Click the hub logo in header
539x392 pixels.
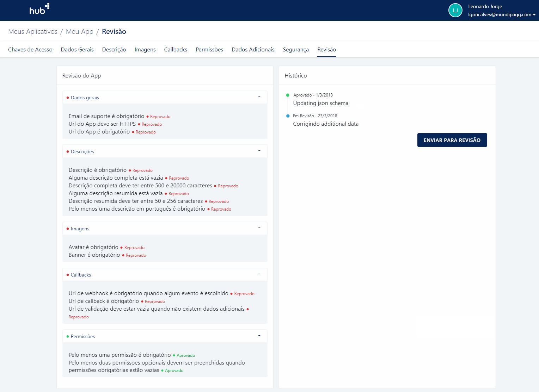pyautogui.click(x=39, y=9)
